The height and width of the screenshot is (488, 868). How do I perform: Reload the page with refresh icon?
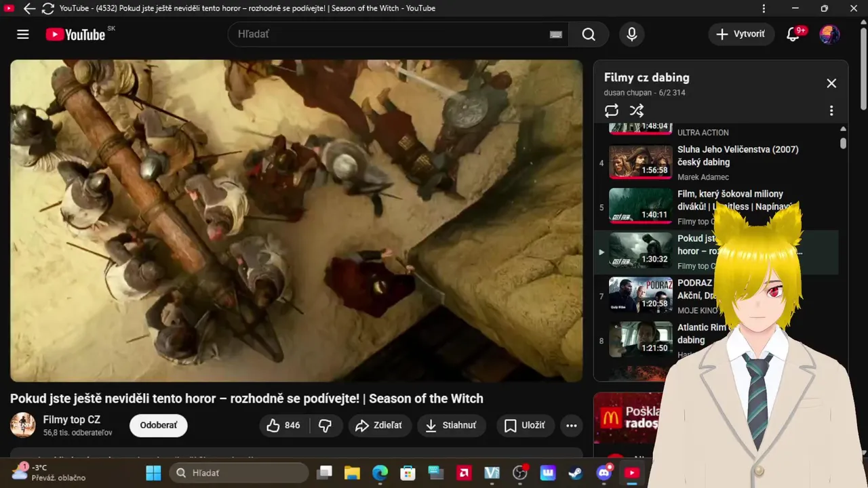(x=47, y=9)
